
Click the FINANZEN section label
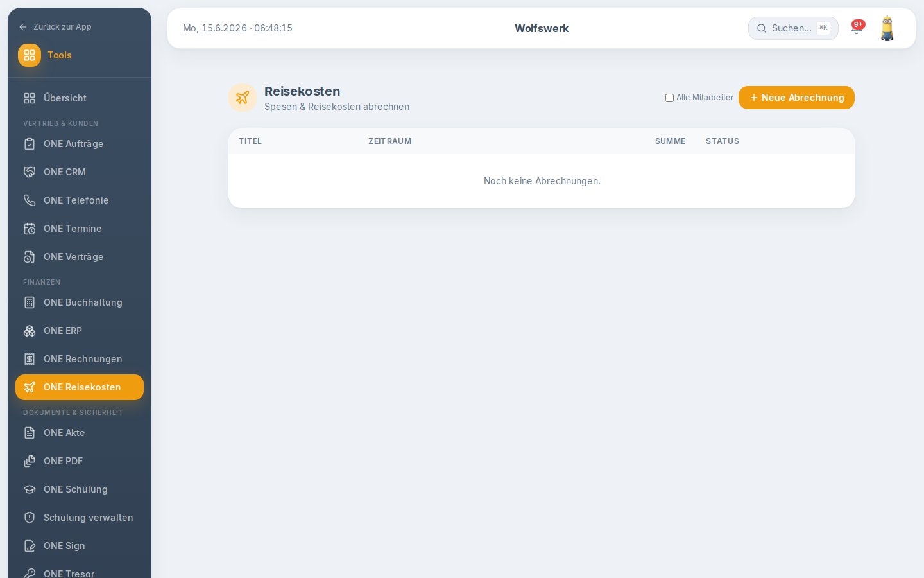point(42,282)
